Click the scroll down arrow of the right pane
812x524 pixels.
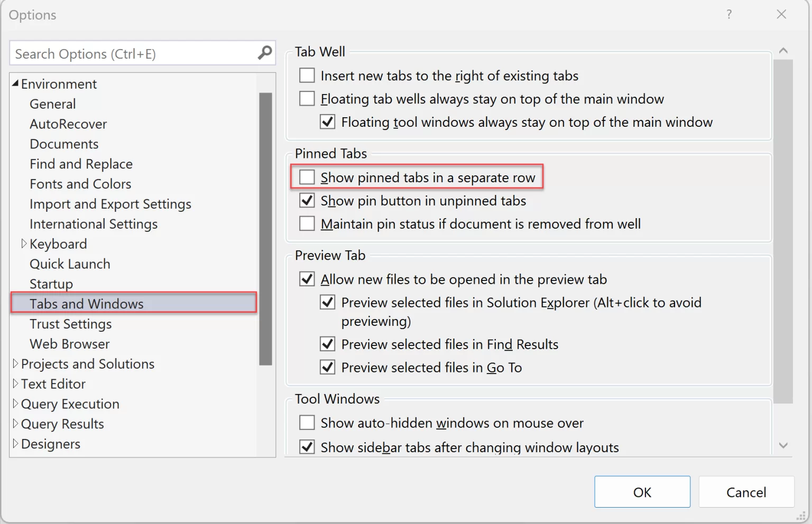[x=783, y=446]
